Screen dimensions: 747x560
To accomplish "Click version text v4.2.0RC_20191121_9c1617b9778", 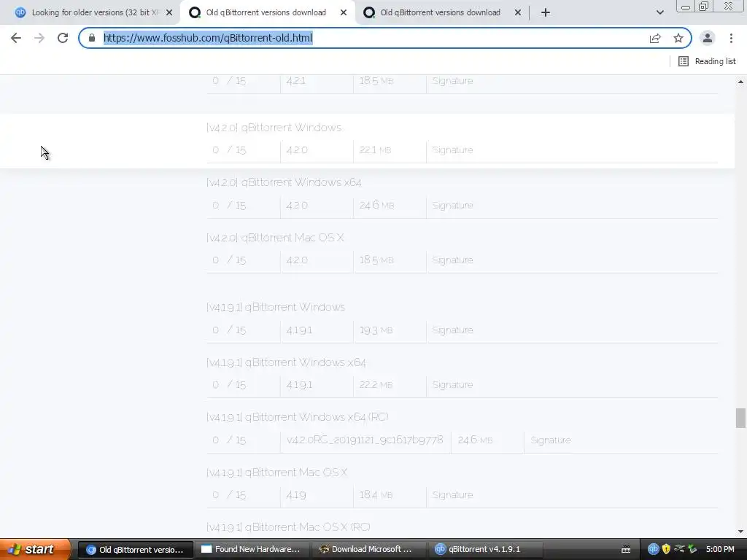I will (365, 440).
